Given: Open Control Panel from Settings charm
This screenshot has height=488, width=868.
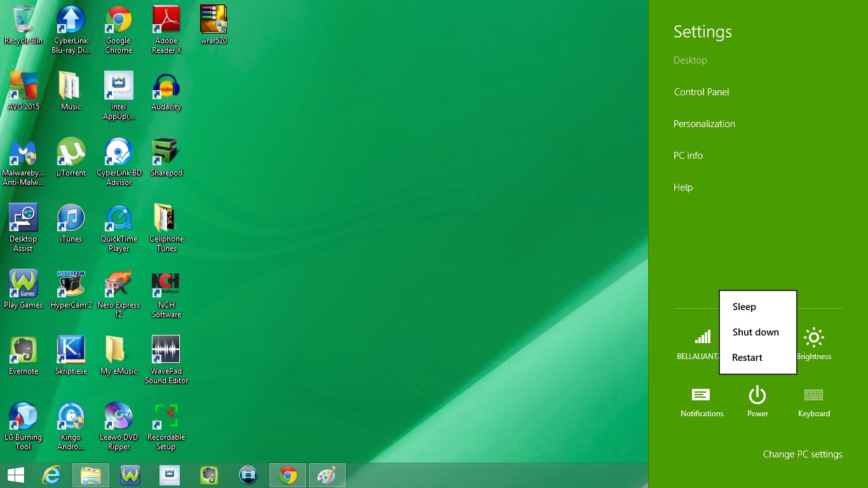Looking at the screenshot, I should (x=702, y=92).
